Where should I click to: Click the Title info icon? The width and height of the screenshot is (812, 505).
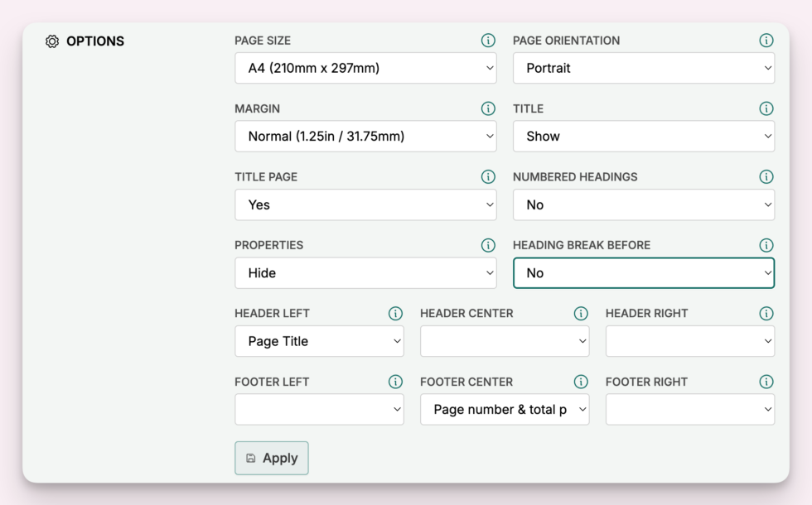tap(766, 108)
